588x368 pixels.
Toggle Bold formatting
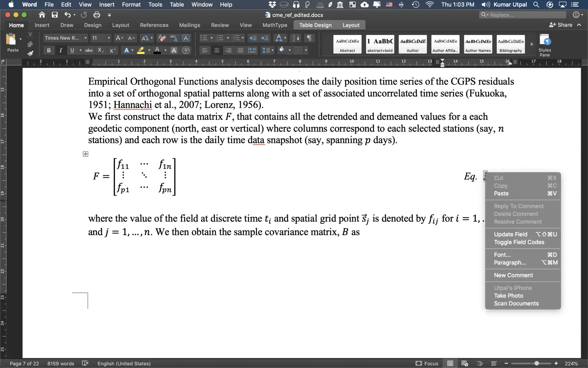coord(49,51)
